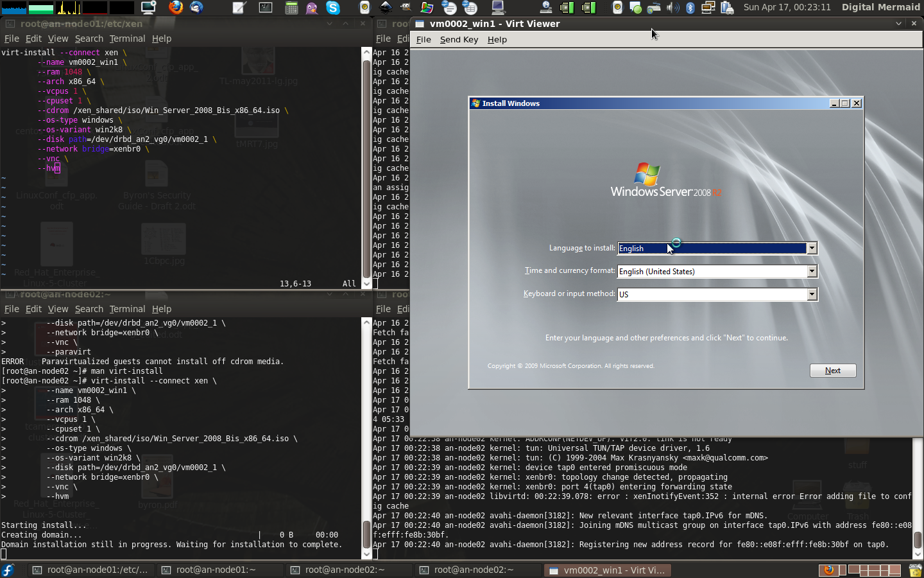Image resolution: width=924 pixels, height=578 pixels.
Task: Open the laptop computer launcher icon
Action: tap(498, 8)
